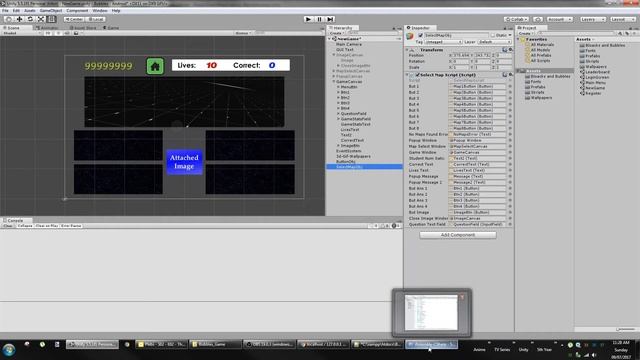Select the Move tool
This screenshot has height=360, width=640.
pyautogui.click(x=19, y=19)
